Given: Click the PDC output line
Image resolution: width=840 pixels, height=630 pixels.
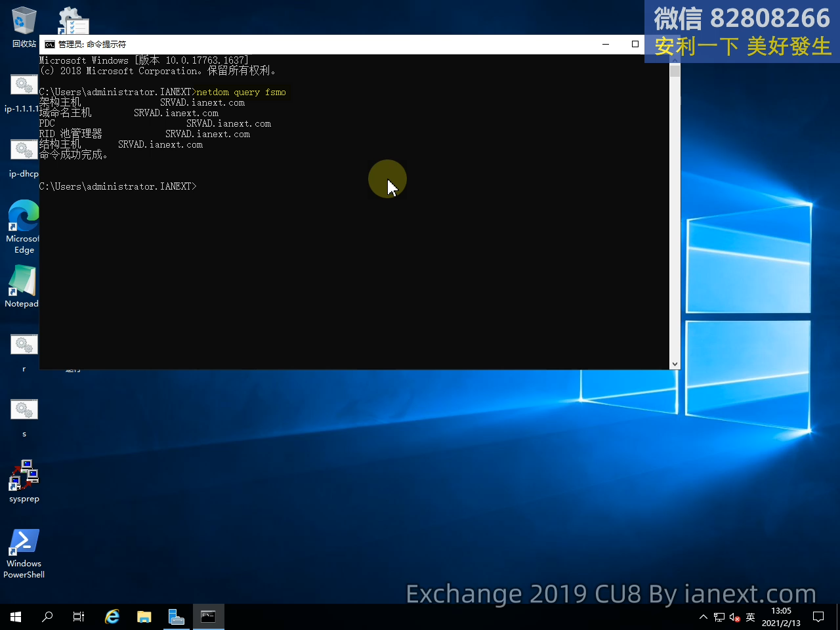Looking at the screenshot, I should [155, 123].
